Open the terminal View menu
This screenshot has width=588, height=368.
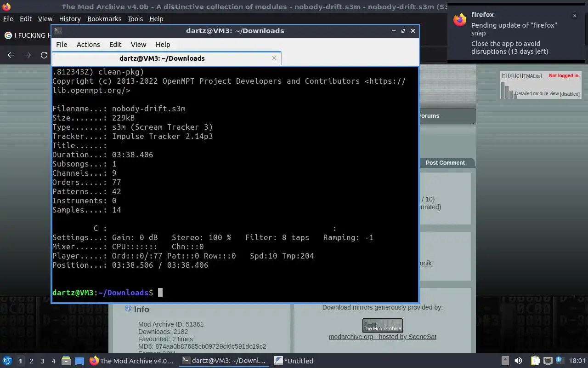[138, 45]
